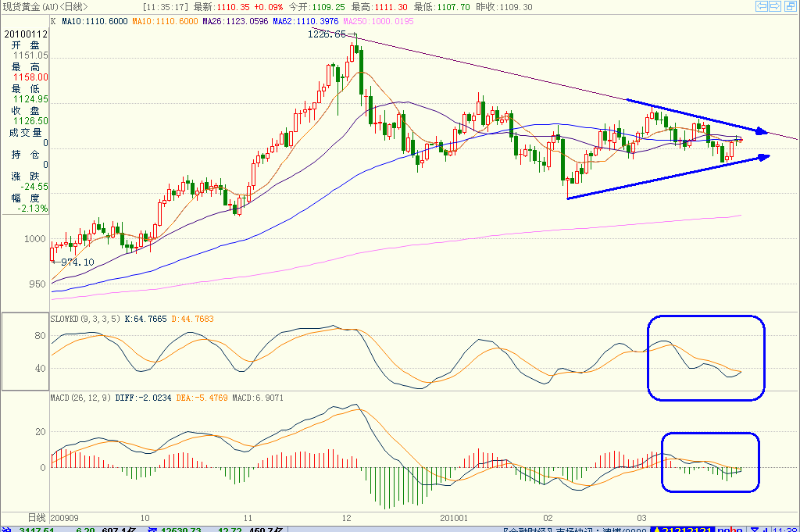Click the 持仓 label
The height and width of the screenshot is (532, 800).
[26, 155]
